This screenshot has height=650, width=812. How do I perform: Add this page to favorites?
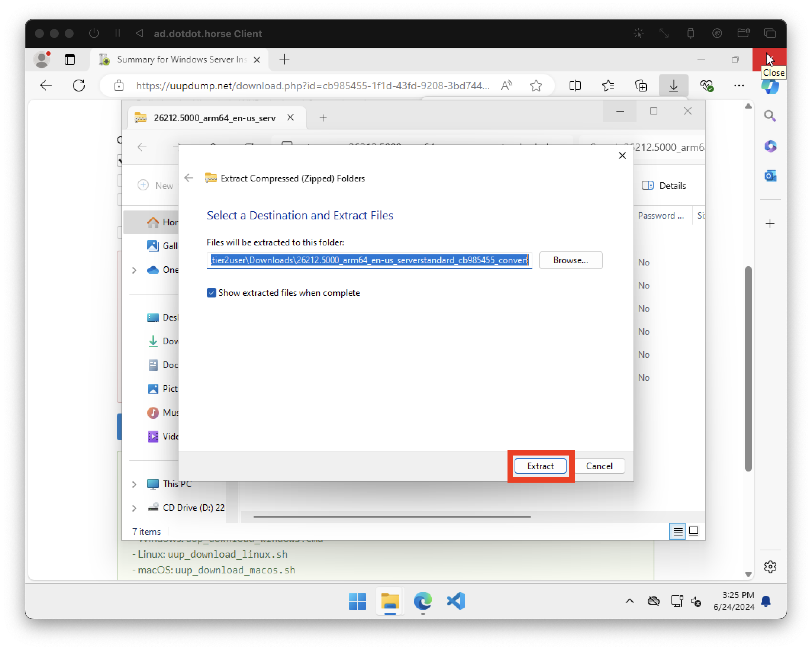536,86
